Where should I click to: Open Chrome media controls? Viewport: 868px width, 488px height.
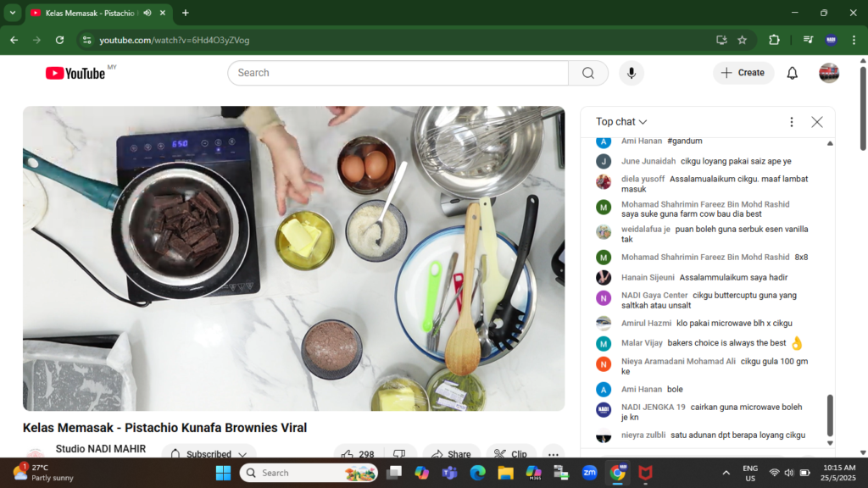tap(808, 40)
